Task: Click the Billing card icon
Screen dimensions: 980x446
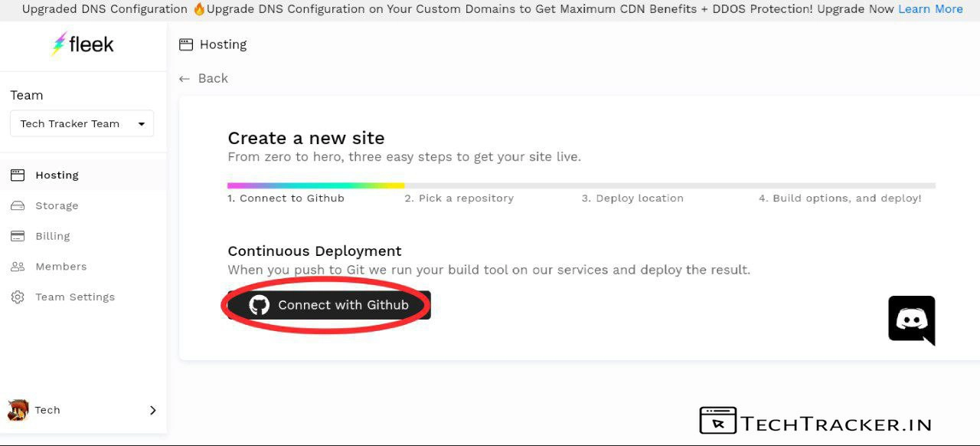Action: [18, 236]
